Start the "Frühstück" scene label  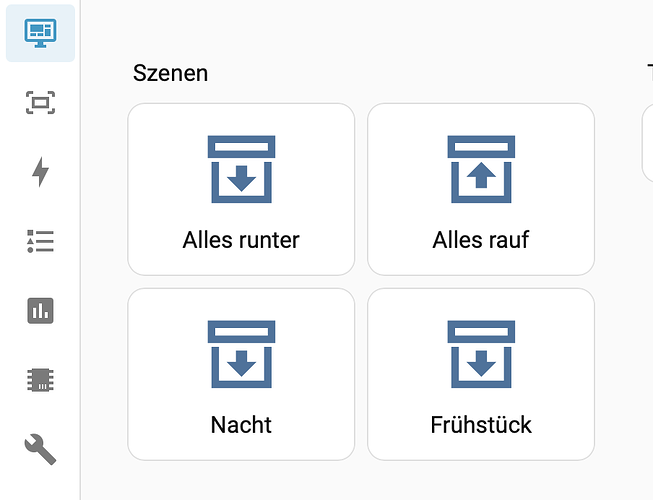point(481,425)
